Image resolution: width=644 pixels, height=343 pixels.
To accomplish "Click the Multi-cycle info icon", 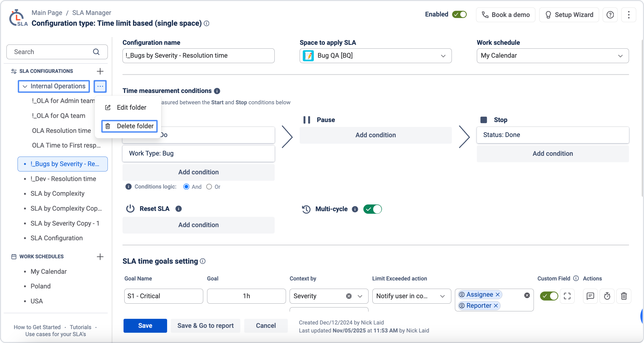I will 355,209.
